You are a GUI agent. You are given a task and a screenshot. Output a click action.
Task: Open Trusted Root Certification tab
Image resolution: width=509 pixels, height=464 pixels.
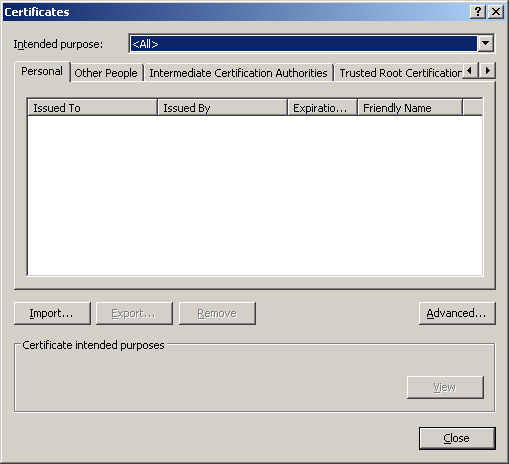coord(399,73)
